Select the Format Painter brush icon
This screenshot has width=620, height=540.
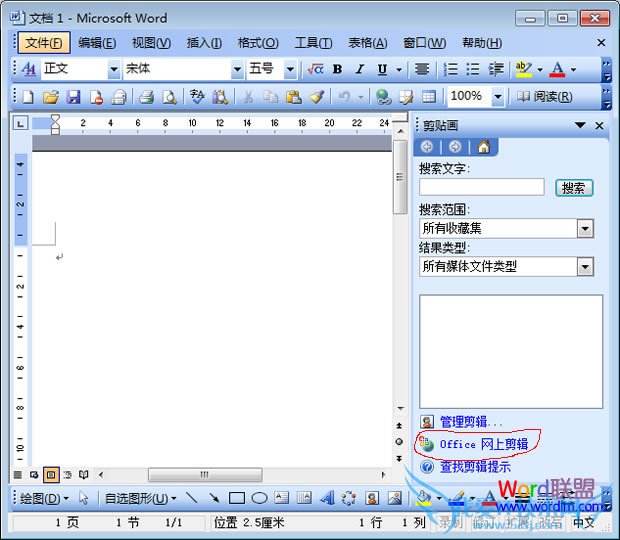[317, 96]
